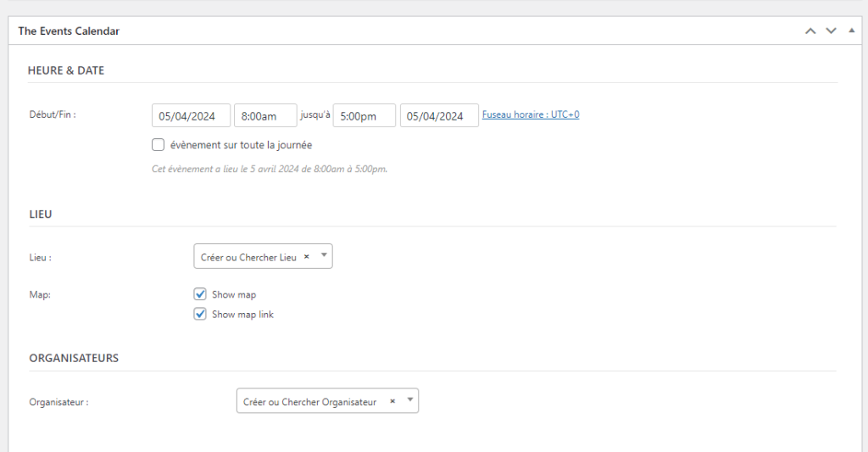Uncheck the Show map checkbox
Viewport: 868px width, 452px height.
point(200,294)
